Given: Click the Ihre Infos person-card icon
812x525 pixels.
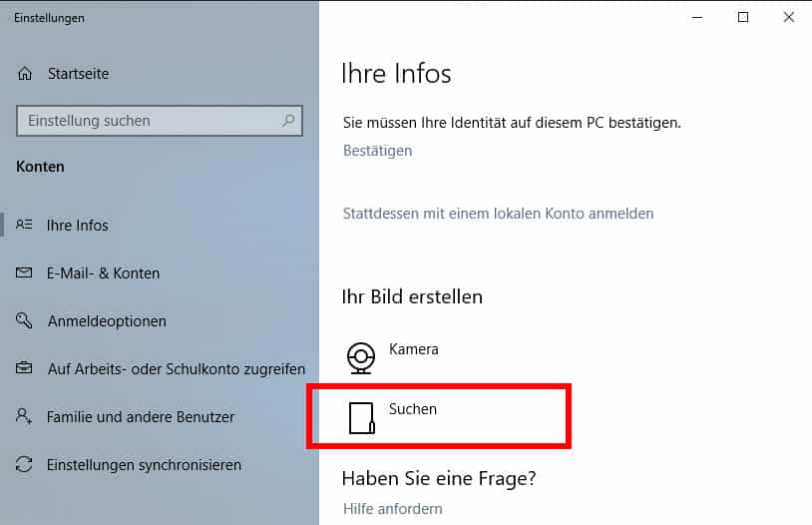Looking at the screenshot, I should pos(24,225).
